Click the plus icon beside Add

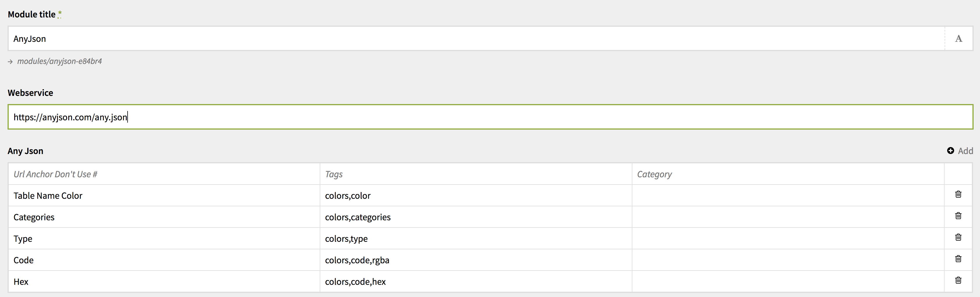[x=950, y=151]
